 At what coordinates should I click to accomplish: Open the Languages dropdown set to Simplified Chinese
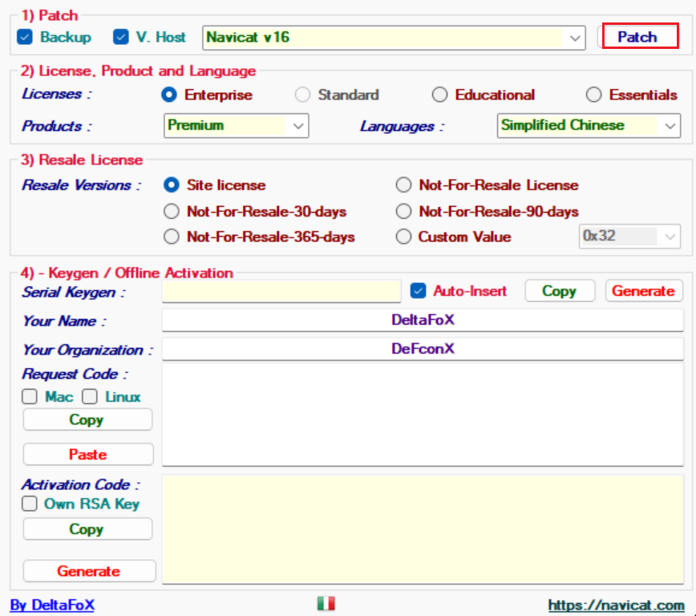tap(670, 126)
